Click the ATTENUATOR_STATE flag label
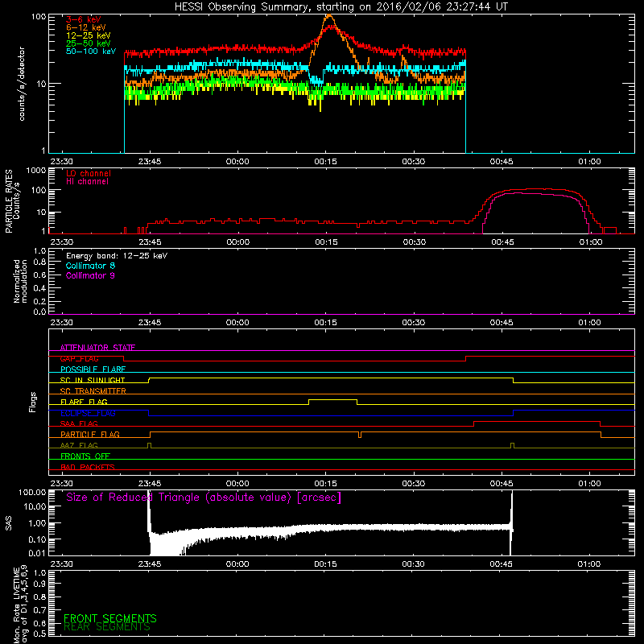The height and width of the screenshot is (644, 644). (97, 348)
